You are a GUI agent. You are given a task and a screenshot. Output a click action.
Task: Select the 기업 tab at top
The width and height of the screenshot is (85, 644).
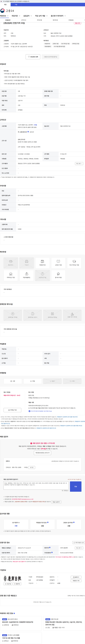(16, 4)
